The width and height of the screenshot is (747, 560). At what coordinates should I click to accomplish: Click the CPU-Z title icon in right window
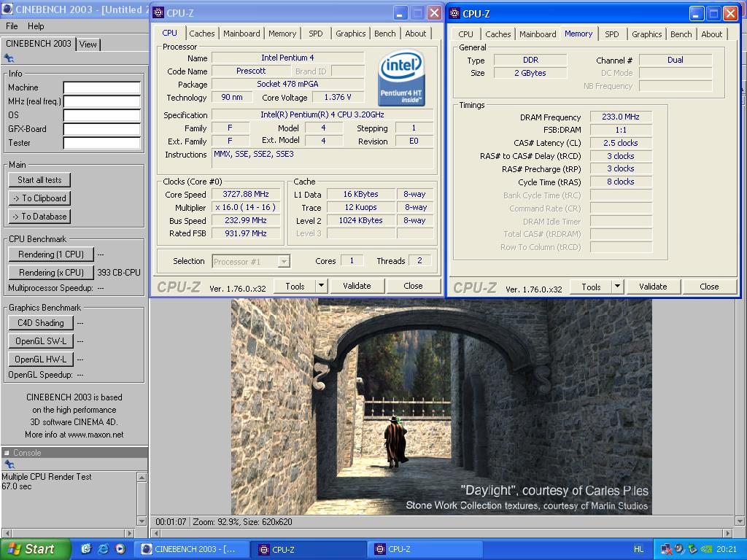click(455, 13)
